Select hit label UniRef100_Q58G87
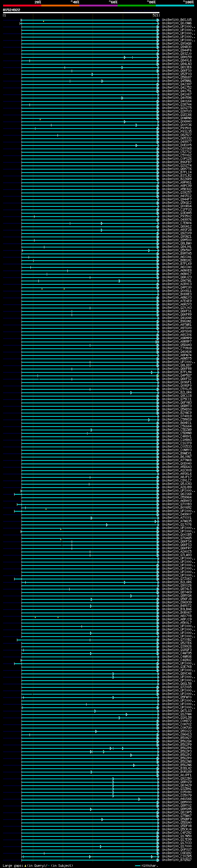The image size is (197, 868). click(176, 78)
